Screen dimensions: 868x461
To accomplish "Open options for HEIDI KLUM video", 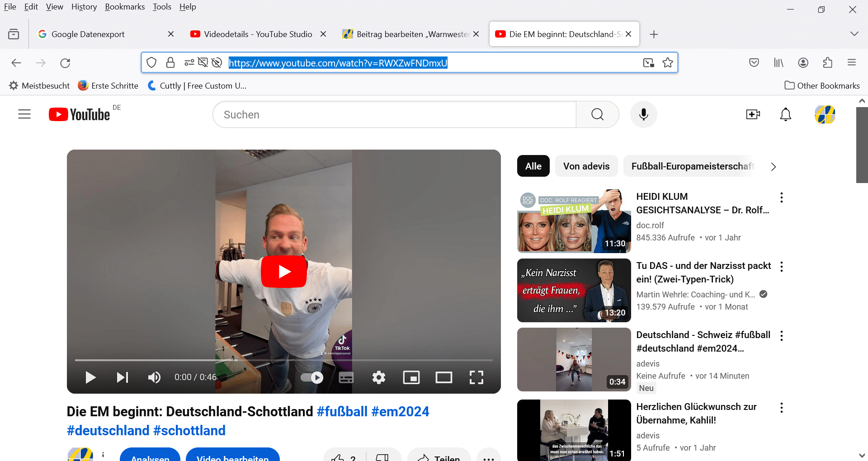I will tap(782, 197).
